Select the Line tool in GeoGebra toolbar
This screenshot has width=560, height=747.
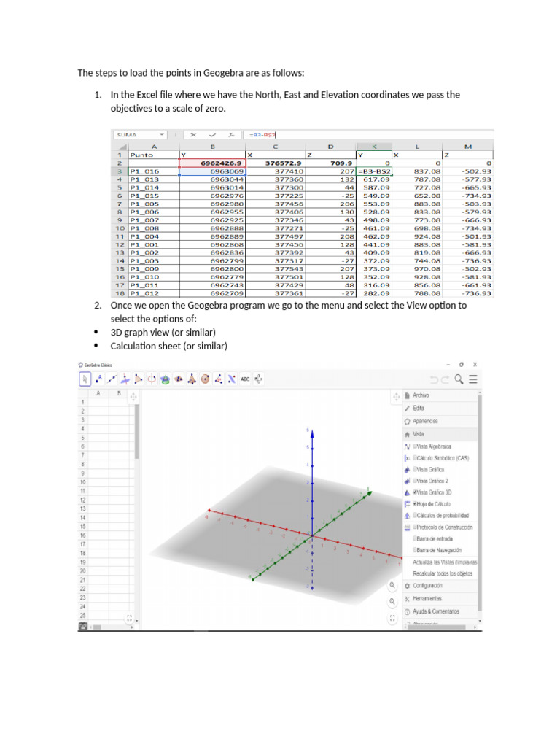[112, 379]
